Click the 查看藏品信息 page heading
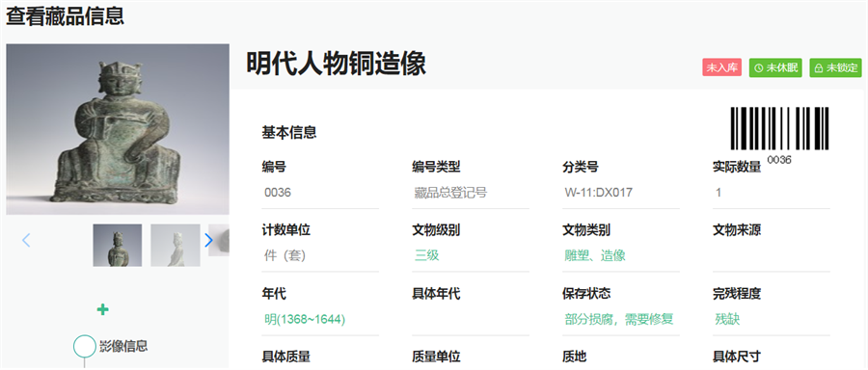 [65, 16]
